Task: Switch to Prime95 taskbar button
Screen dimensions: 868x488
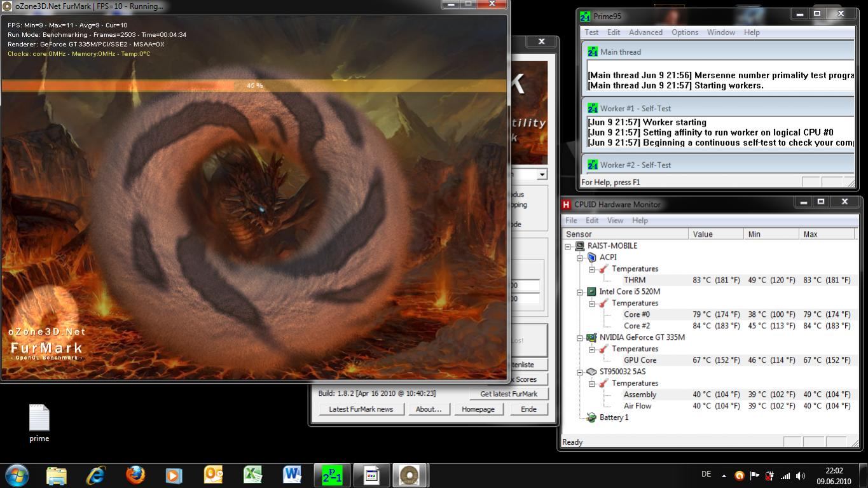Action: tap(331, 475)
